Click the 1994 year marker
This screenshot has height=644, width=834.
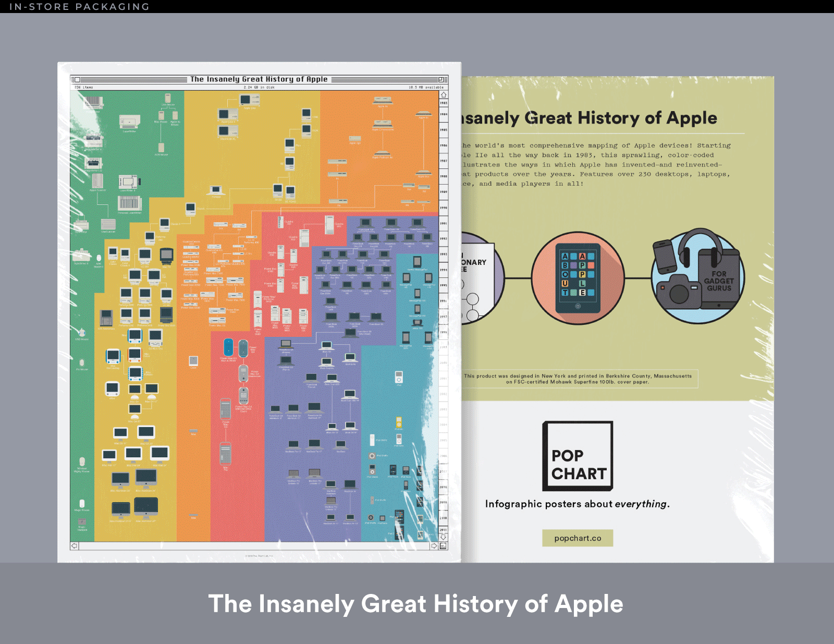(444, 270)
